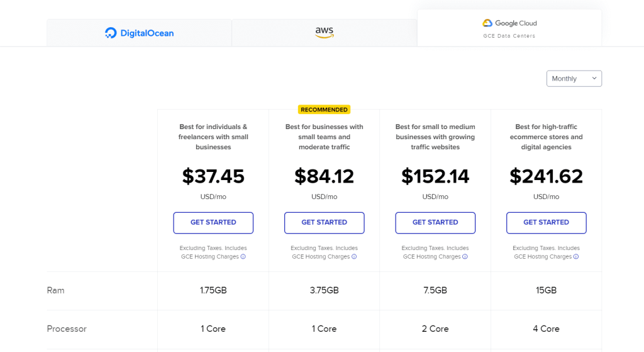Screen dimensions: 644x352
Task: Click info icon under $37.45 plan
Action: click(243, 256)
